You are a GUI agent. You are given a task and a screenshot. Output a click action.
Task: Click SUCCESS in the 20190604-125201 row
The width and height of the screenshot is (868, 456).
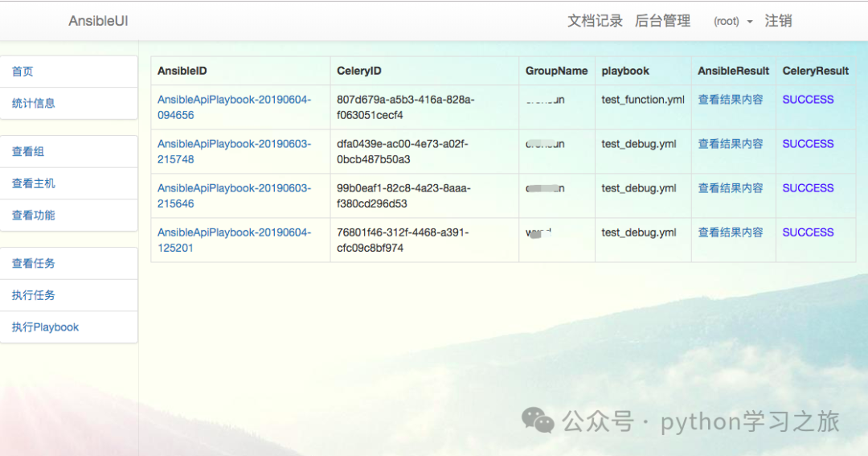pos(808,232)
